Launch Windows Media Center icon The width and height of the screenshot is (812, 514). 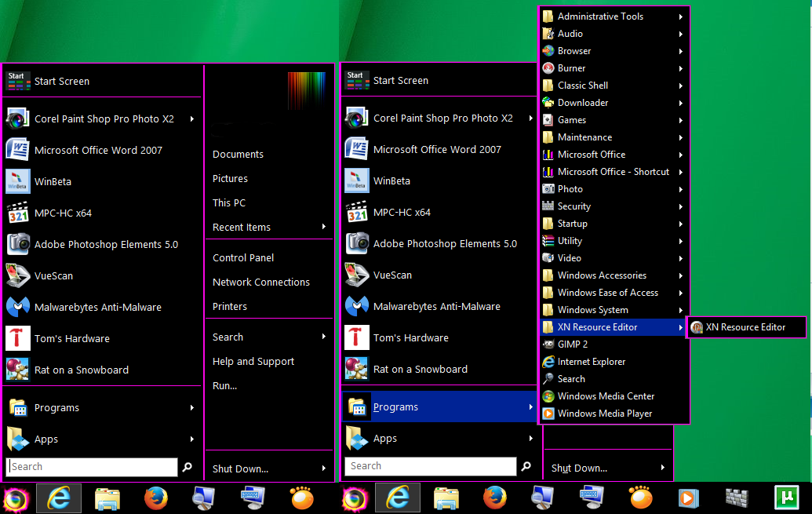point(548,396)
